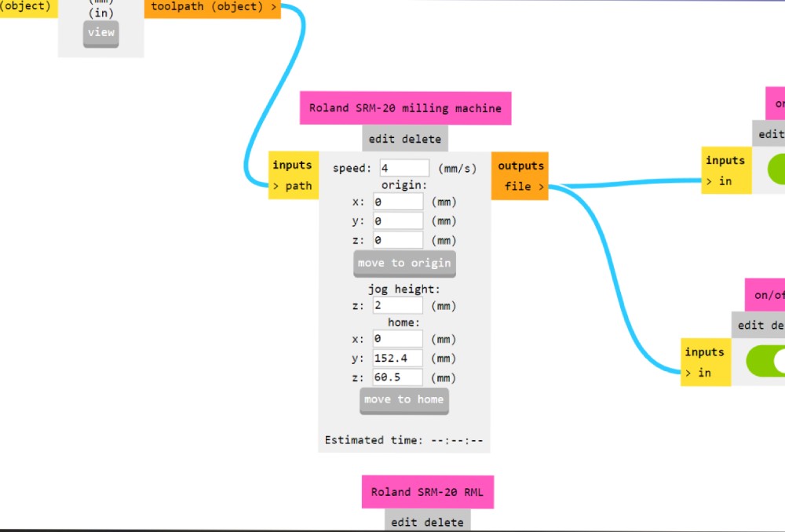This screenshot has height=532, width=785.
Task: Focus the home x field
Action: pyautogui.click(x=397, y=339)
